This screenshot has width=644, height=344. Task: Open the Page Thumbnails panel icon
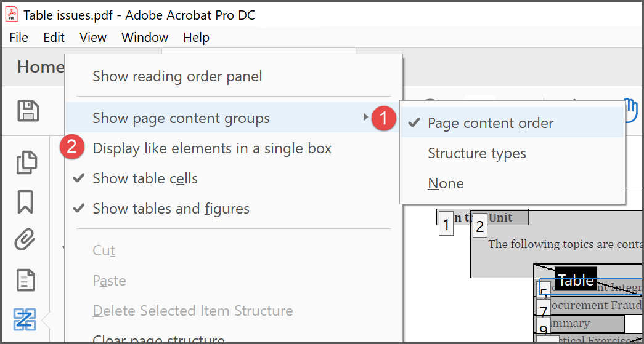(x=26, y=162)
